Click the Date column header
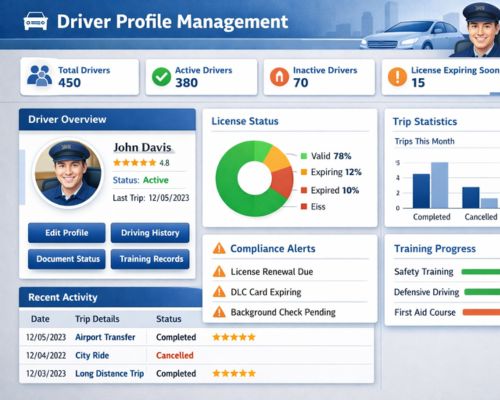Screen dimensions: 500x400 [x=40, y=319]
